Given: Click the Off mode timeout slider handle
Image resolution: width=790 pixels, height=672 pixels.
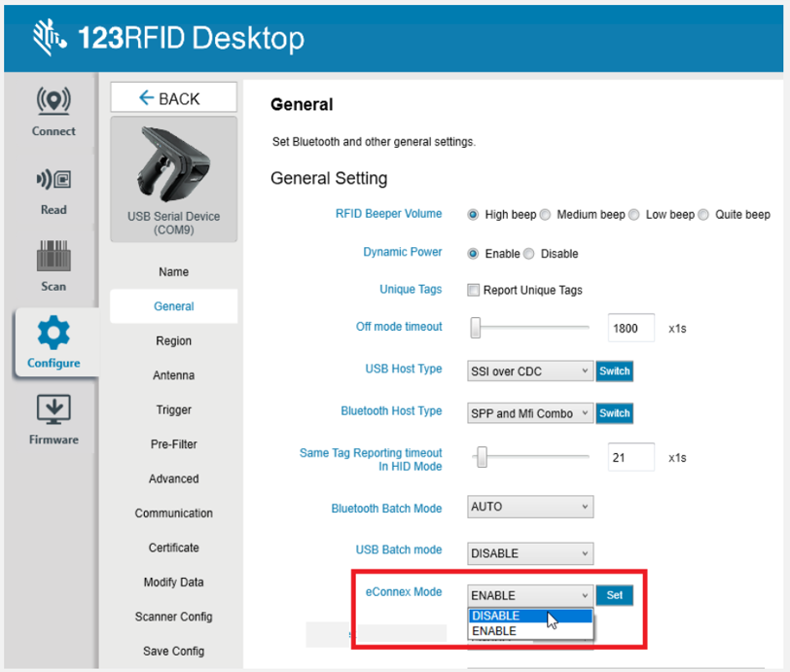Looking at the screenshot, I should click(x=475, y=328).
